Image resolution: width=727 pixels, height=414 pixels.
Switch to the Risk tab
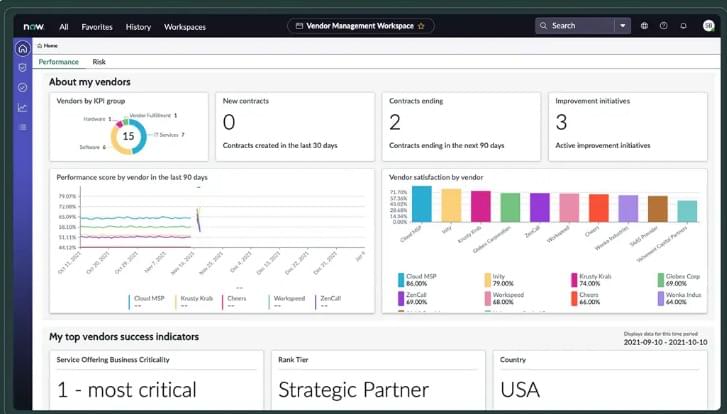99,62
